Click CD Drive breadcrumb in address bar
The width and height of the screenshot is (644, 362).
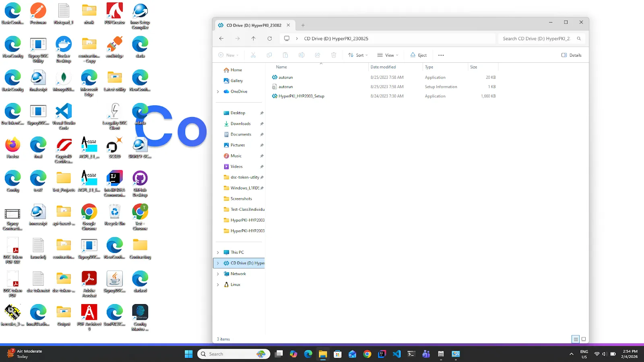(x=336, y=39)
